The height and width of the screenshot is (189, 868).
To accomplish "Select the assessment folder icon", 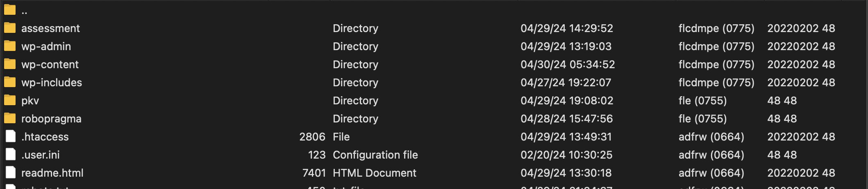I will point(10,28).
